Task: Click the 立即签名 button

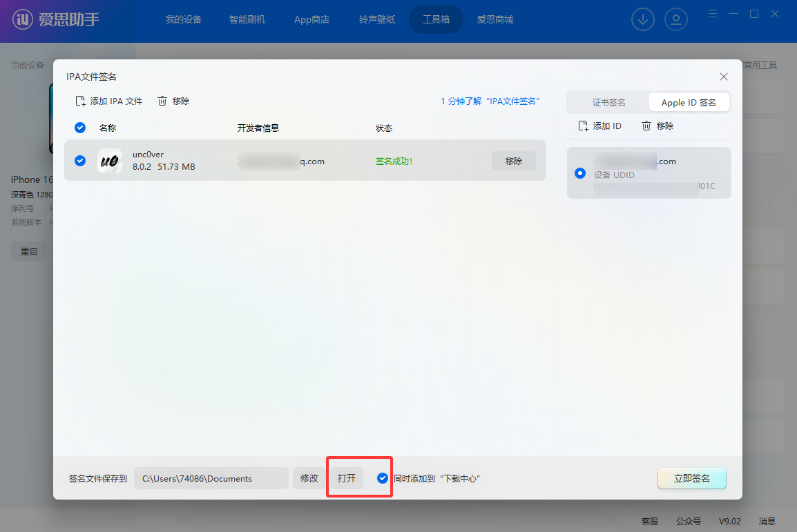Action: (691, 478)
